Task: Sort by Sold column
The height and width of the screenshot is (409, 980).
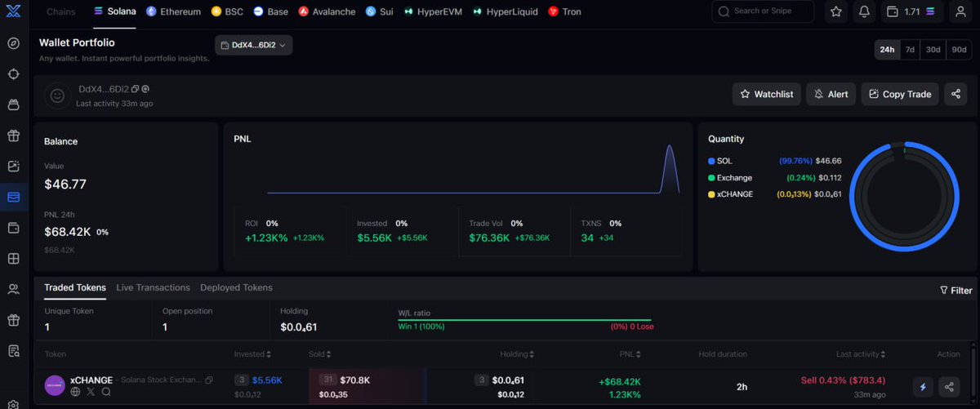Action: pos(318,354)
